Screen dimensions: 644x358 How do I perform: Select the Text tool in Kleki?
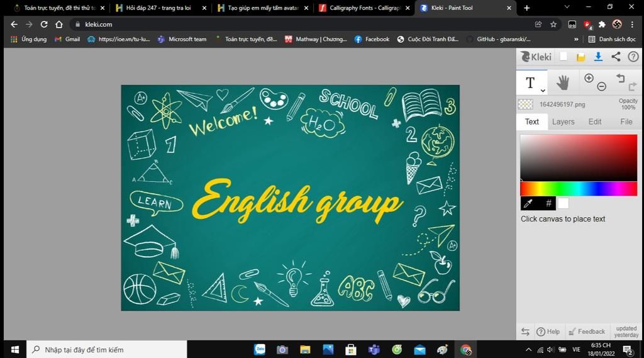tap(530, 82)
